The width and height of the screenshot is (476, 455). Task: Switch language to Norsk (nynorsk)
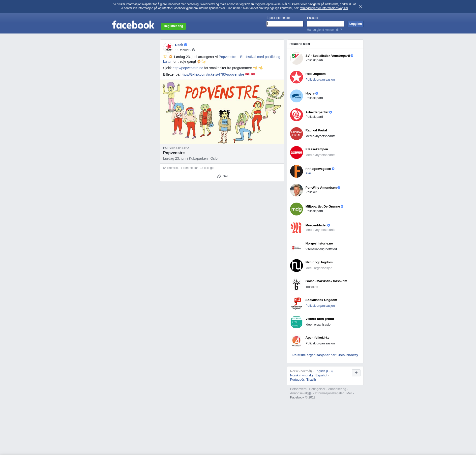tap(301, 375)
